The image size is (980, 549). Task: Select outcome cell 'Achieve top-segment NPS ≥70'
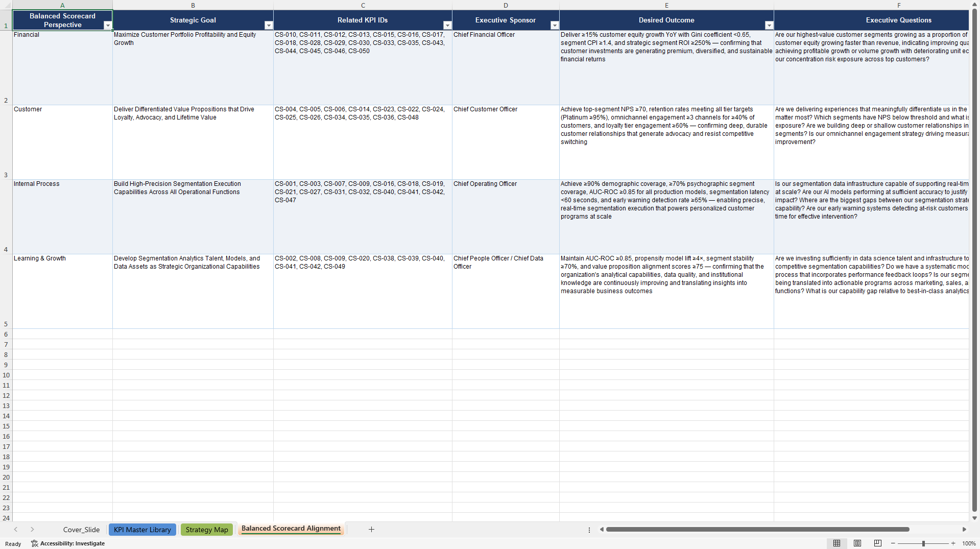click(666, 142)
